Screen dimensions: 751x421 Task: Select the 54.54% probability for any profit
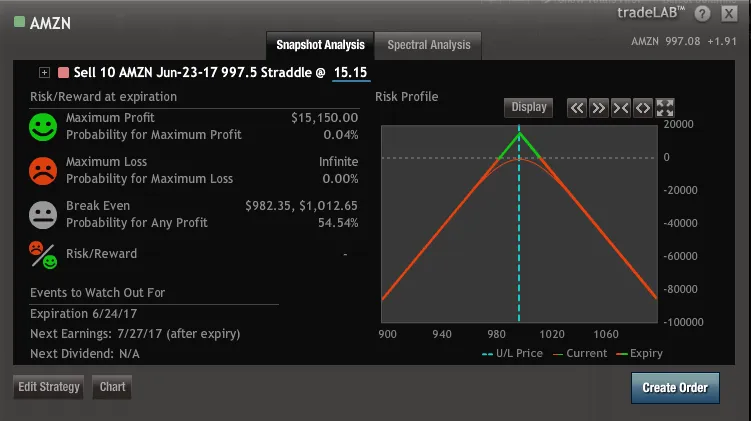(x=338, y=223)
